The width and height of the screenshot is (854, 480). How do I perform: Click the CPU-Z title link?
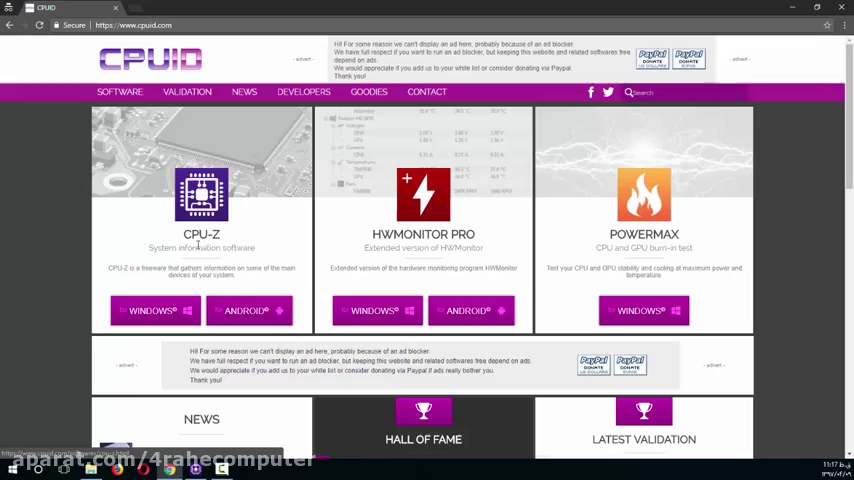coord(202,234)
